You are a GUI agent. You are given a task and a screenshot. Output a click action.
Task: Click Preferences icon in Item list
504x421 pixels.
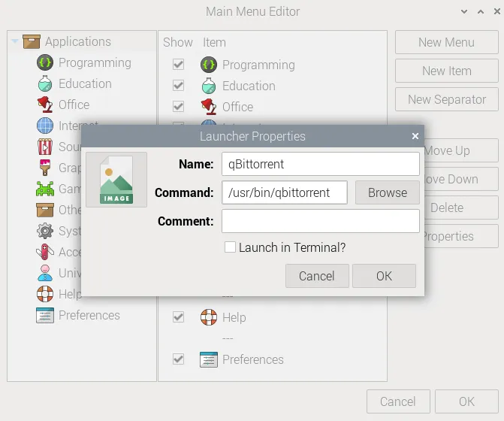209,359
